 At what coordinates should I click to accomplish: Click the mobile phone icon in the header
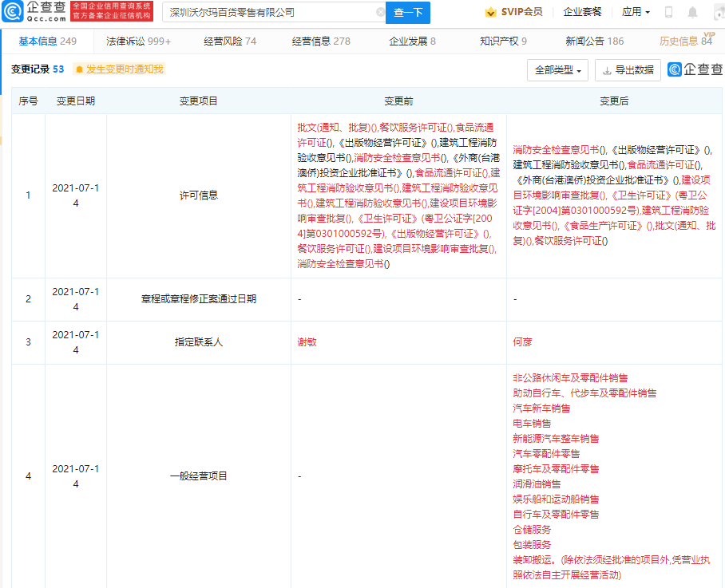pyautogui.click(x=668, y=11)
